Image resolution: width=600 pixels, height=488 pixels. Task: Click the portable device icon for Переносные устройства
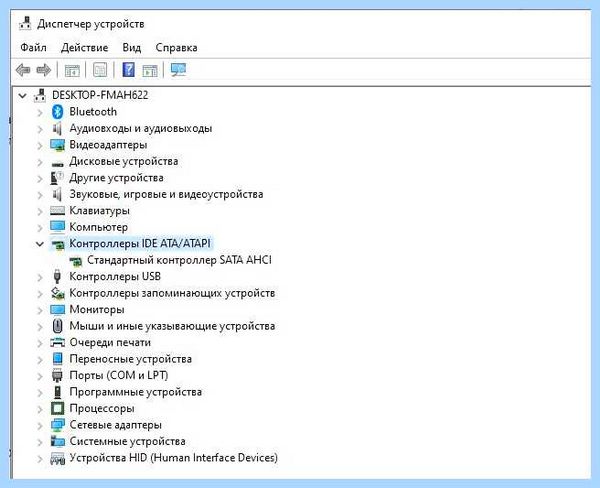57,359
